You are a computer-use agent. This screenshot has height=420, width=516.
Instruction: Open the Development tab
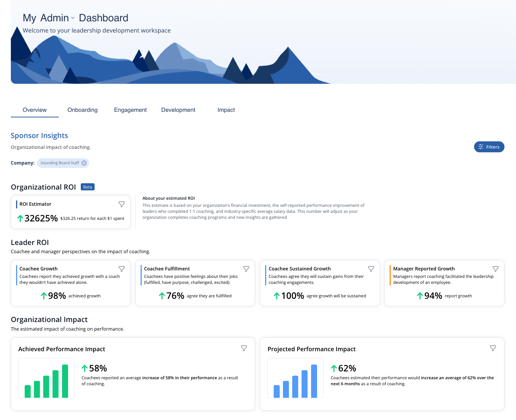coord(178,110)
